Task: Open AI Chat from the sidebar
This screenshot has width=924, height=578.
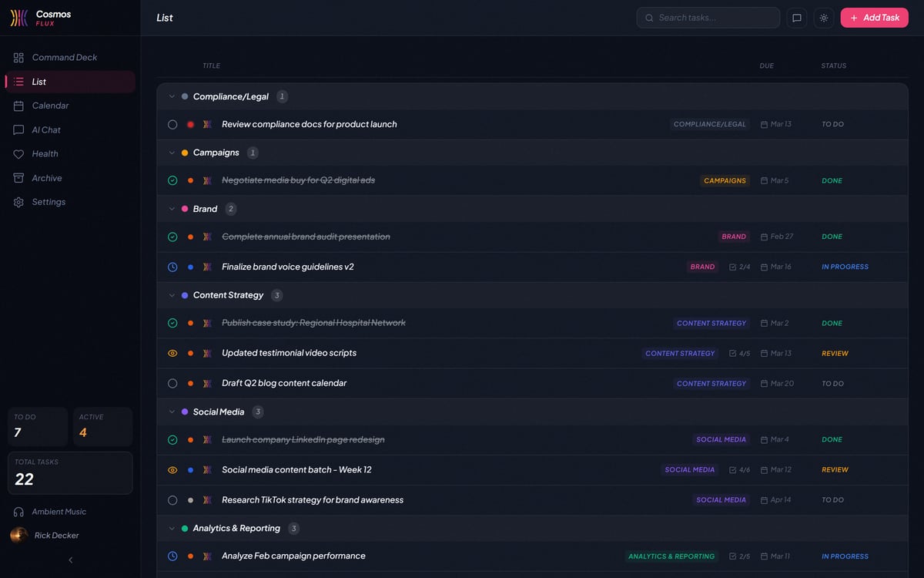Action: tap(18, 129)
